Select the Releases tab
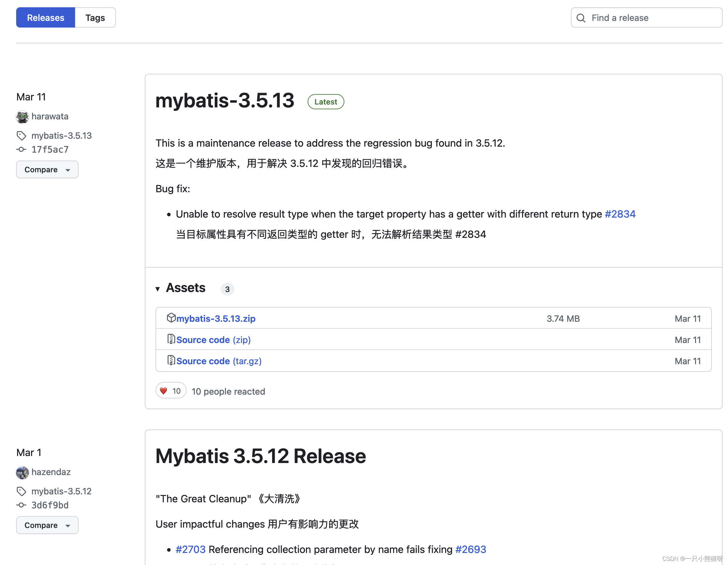 pos(46,18)
